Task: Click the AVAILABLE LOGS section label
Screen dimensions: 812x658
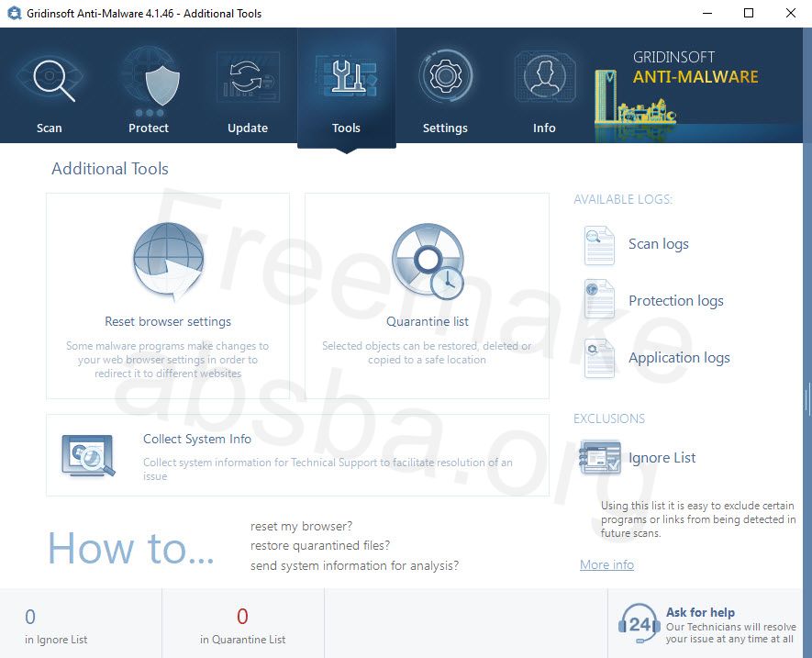Action: click(x=623, y=199)
